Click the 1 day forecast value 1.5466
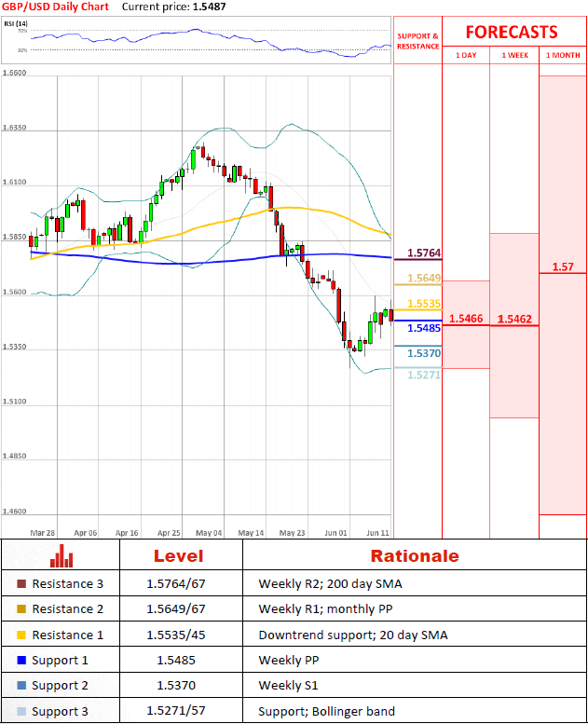 466,318
